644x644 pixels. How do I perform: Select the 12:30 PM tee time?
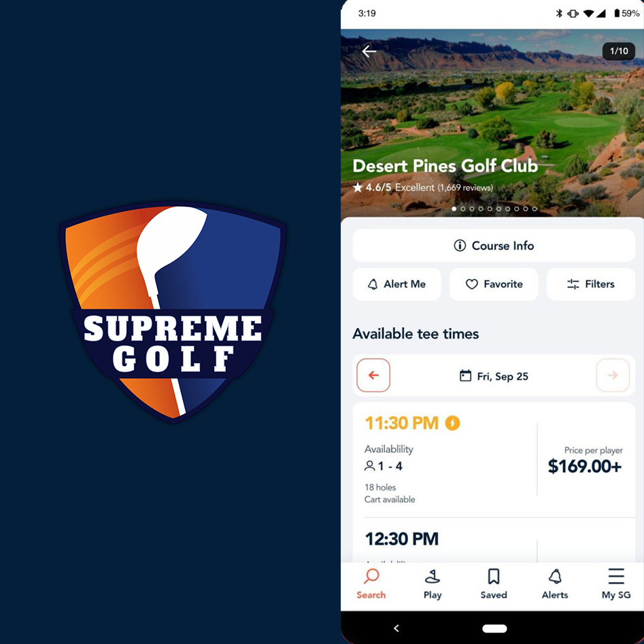494,541
